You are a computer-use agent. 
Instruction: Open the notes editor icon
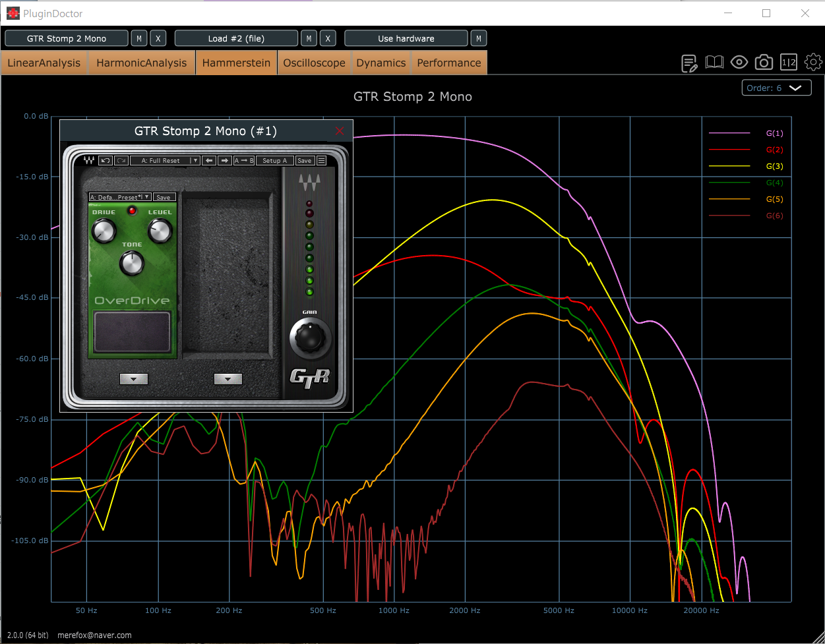coord(690,63)
